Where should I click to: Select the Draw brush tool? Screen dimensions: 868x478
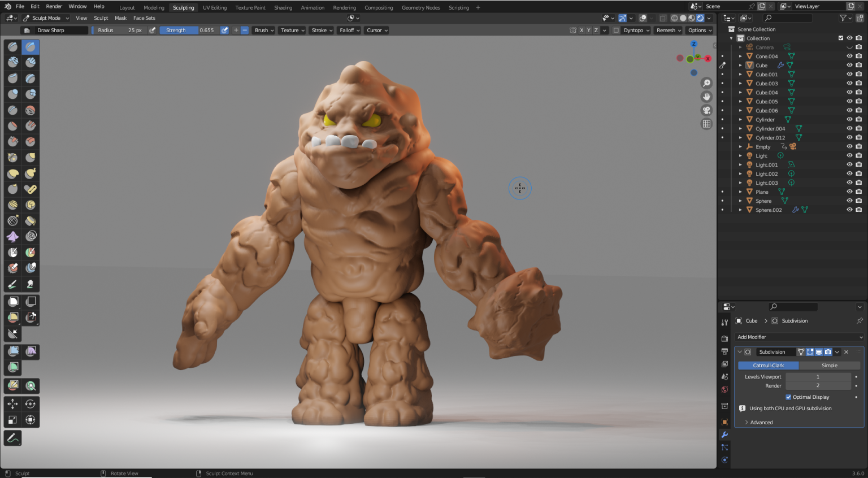click(x=13, y=46)
